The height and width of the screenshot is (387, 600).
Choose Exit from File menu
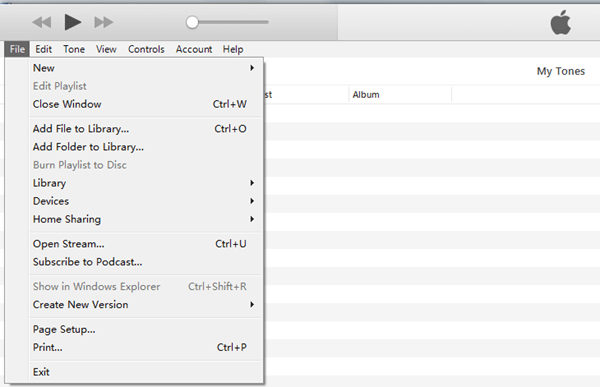tap(146, 372)
